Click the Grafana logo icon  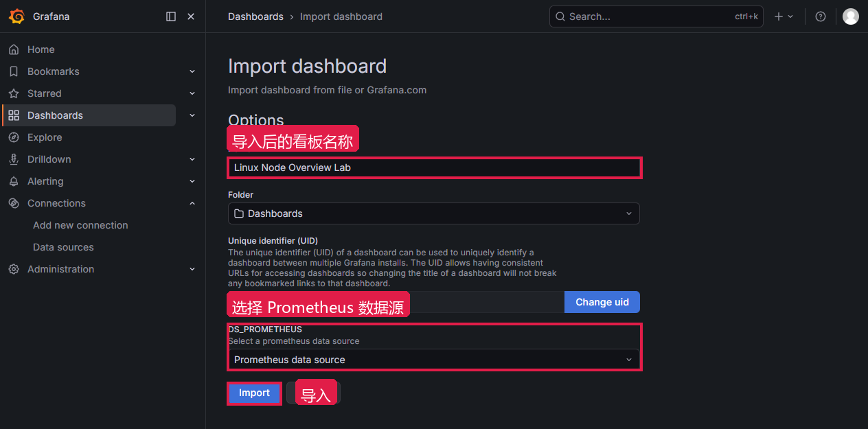tap(16, 16)
